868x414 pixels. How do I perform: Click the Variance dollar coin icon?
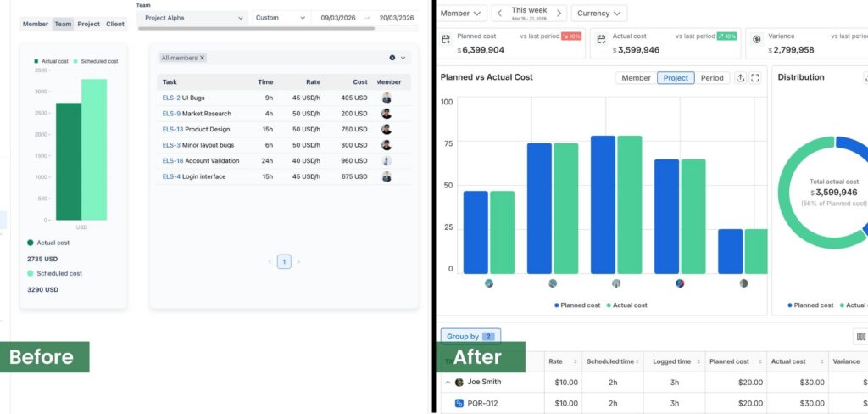[x=757, y=39]
